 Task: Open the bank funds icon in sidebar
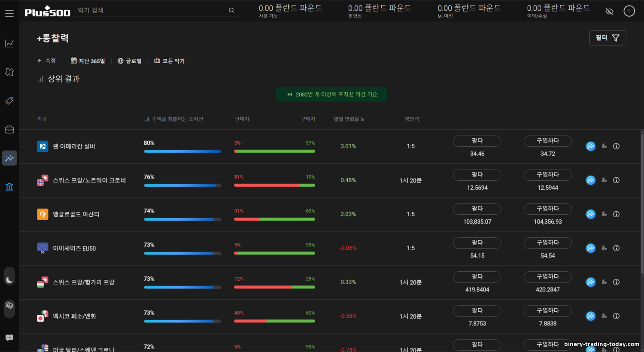(9, 187)
